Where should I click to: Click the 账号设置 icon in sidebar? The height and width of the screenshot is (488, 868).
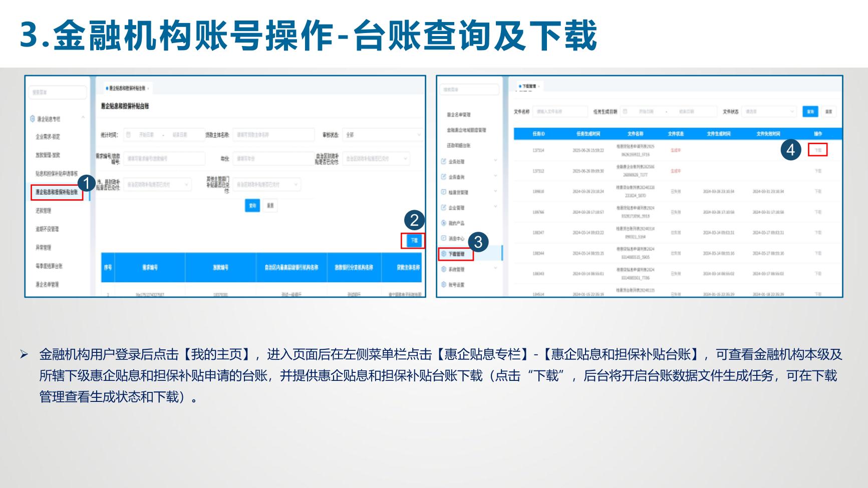tap(443, 284)
